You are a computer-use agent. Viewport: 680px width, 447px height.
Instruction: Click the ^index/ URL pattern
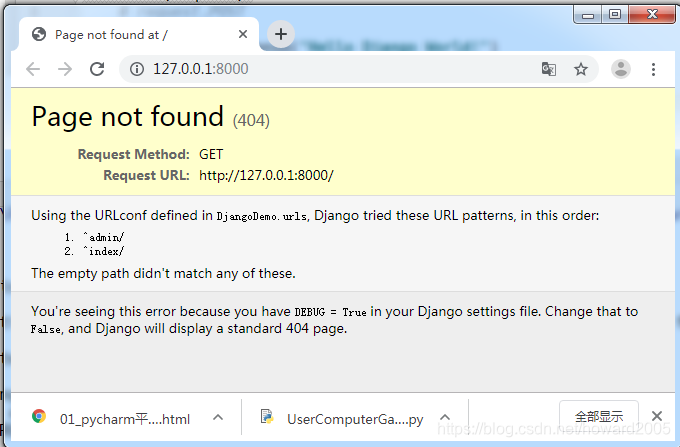103,251
